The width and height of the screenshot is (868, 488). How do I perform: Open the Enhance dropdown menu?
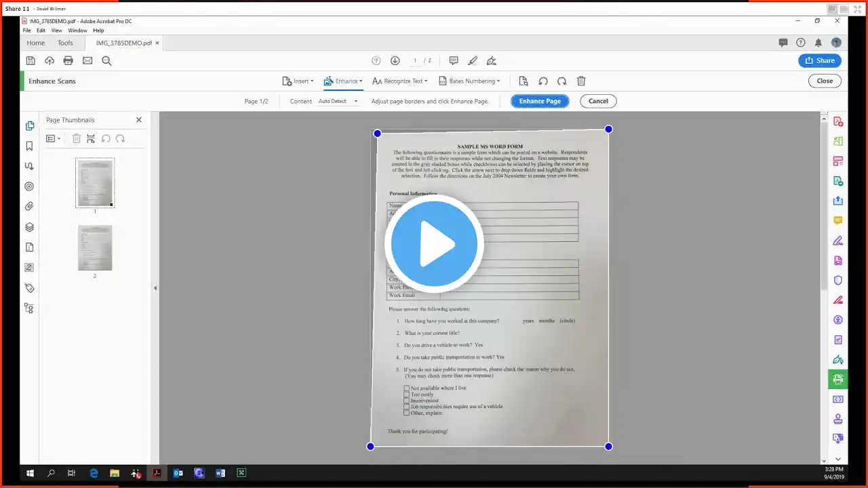(343, 81)
